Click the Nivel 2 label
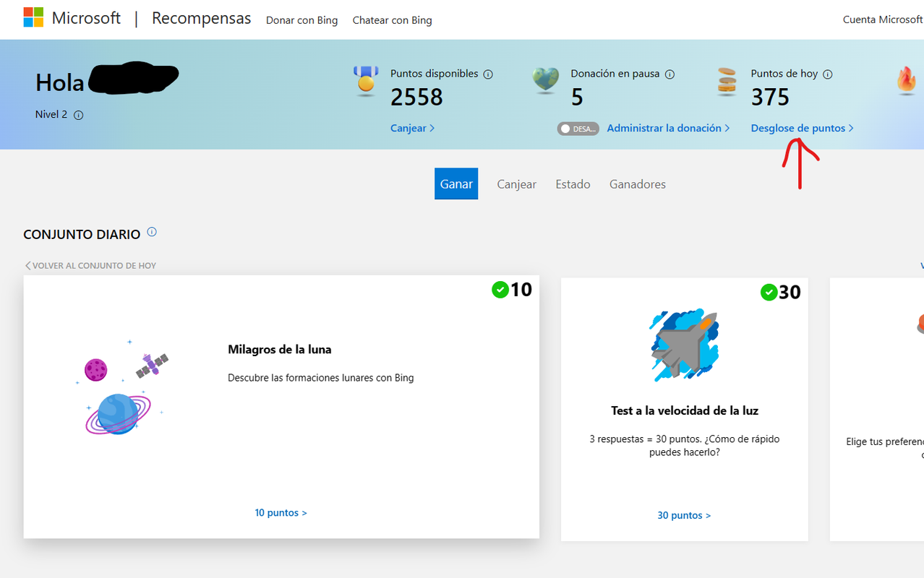Viewport: 924px width, 578px height. click(52, 115)
